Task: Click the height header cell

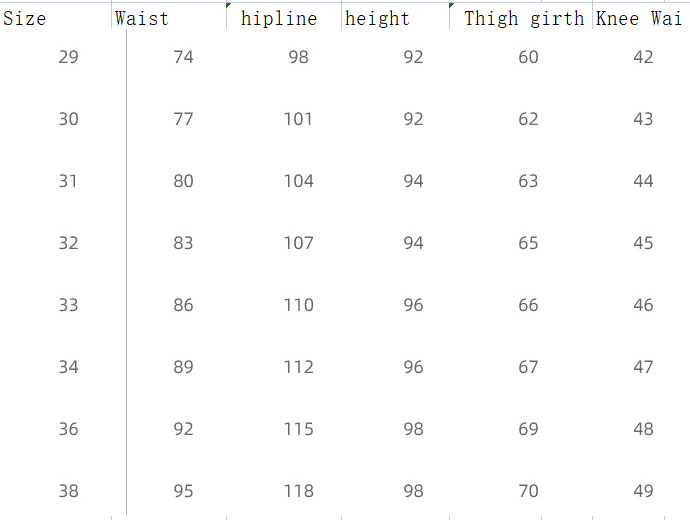Action: click(377, 18)
